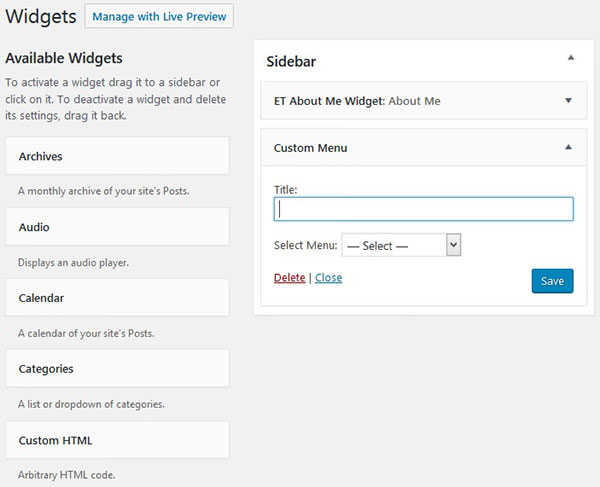Click the dropdown arrow beside — Select —
The image size is (600, 487).
[453, 245]
